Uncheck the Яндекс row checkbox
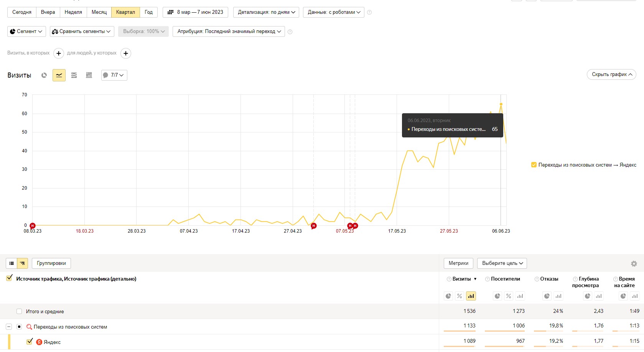This screenshot has width=644, height=352. (30, 342)
